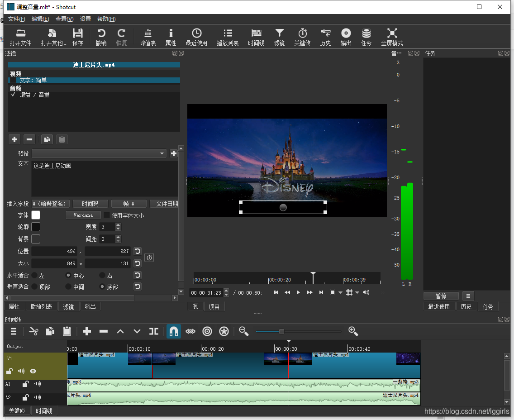514x420 pixels.
Task: Select 中间 vertical fit radio
Action: pos(68,286)
